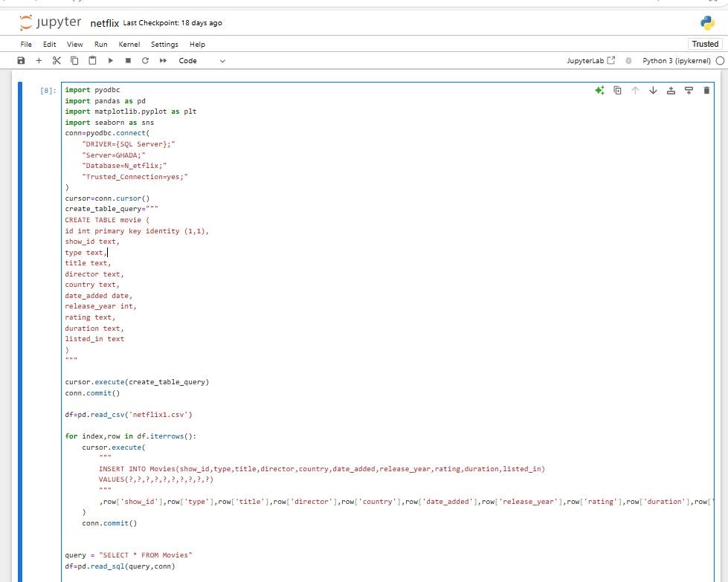Rename the notebook title netflix
The image size is (728, 582).
pyautogui.click(x=104, y=23)
